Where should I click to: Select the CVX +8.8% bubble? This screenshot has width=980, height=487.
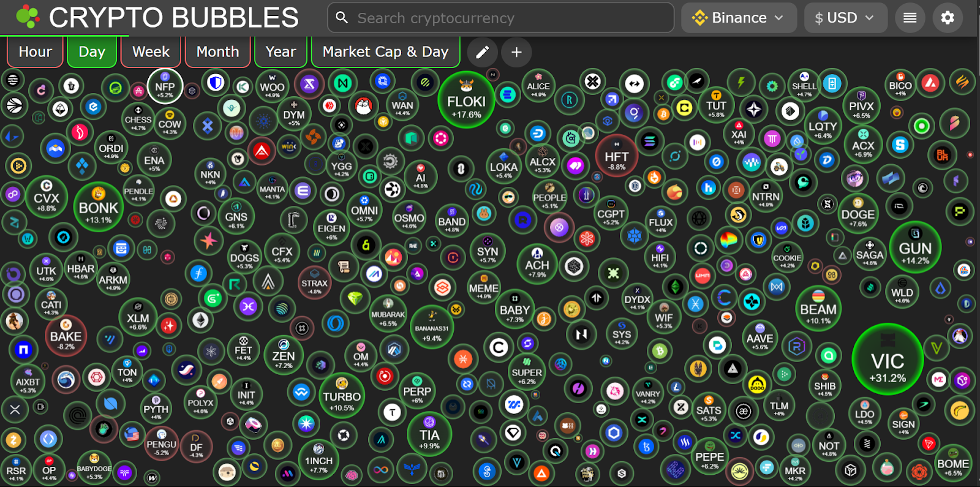pyautogui.click(x=47, y=197)
